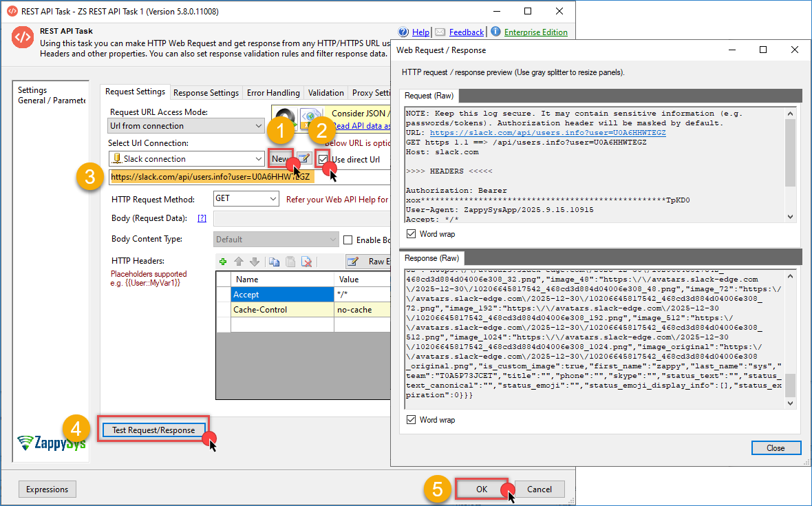The height and width of the screenshot is (506, 812).
Task: Click the envelope feedback icon
Action: [440, 32]
